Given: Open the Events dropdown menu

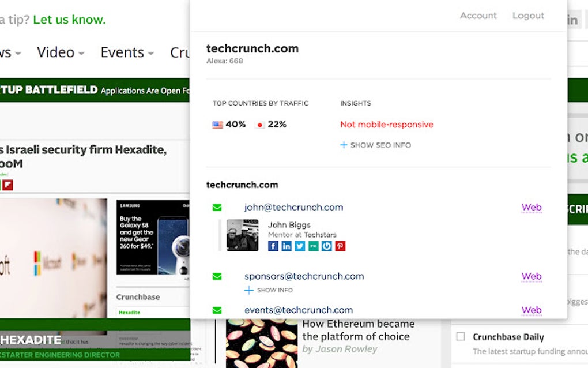Looking at the screenshot, I should point(127,52).
